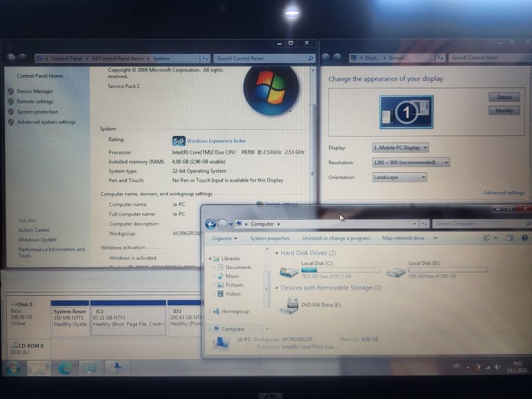The height and width of the screenshot is (399, 532).
Task: Open the Display dropdown (Mobile PC Display)
Action: (x=401, y=148)
